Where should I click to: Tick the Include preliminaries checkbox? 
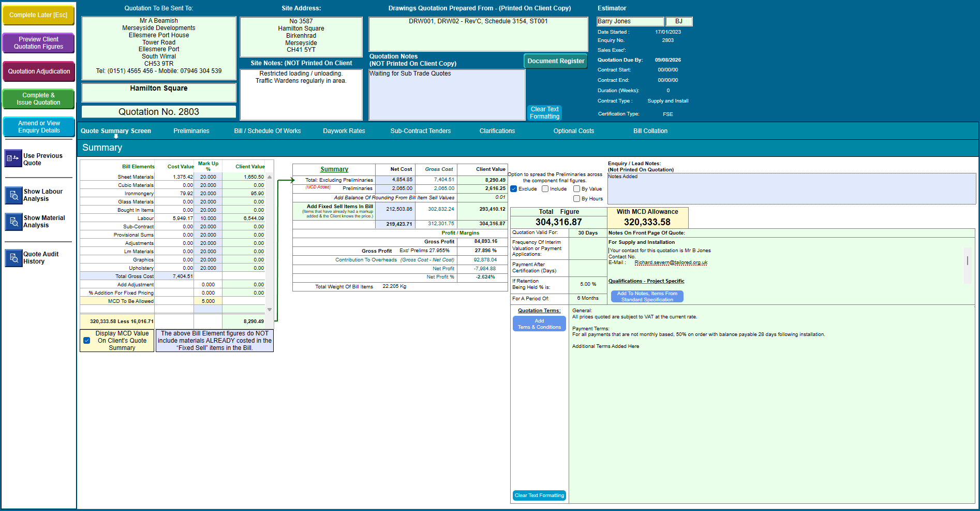(x=545, y=189)
